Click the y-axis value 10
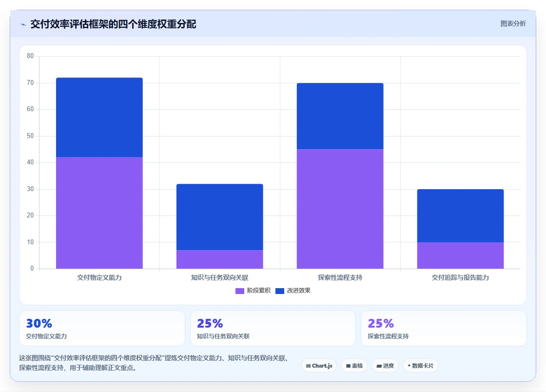Image resolution: width=546 pixels, height=392 pixels. point(30,242)
